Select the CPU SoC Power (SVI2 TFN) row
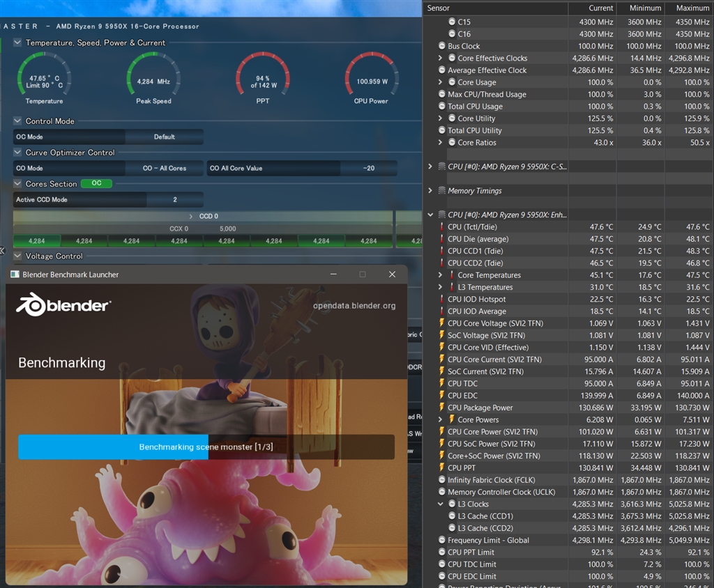This screenshot has width=714, height=588. coord(568,444)
